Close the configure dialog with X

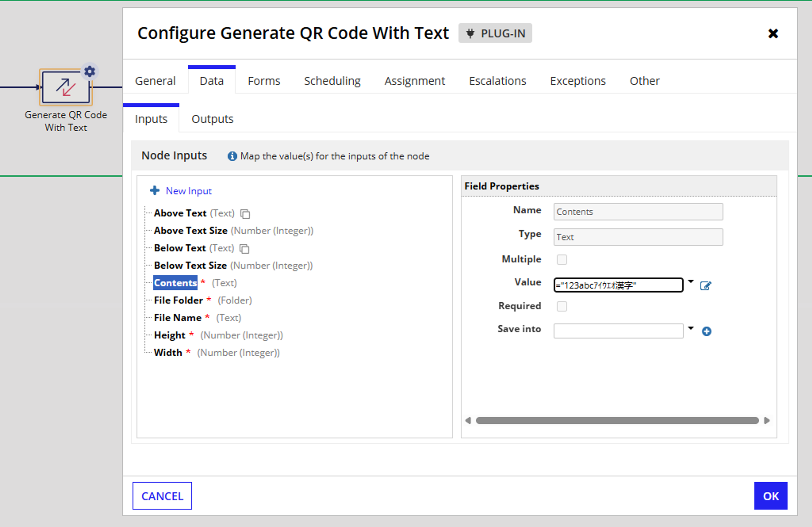(x=773, y=33)
